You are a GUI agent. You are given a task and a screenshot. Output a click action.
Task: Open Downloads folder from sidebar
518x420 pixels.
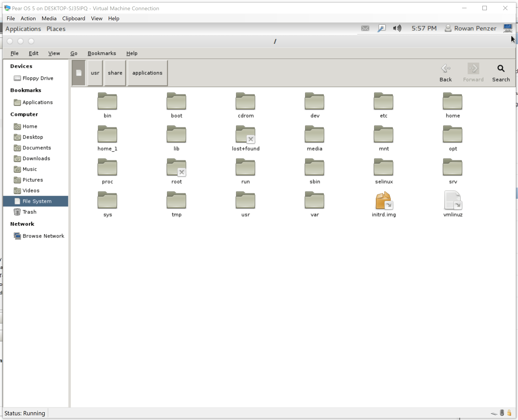pyautogui.click(x=36, y=158)
